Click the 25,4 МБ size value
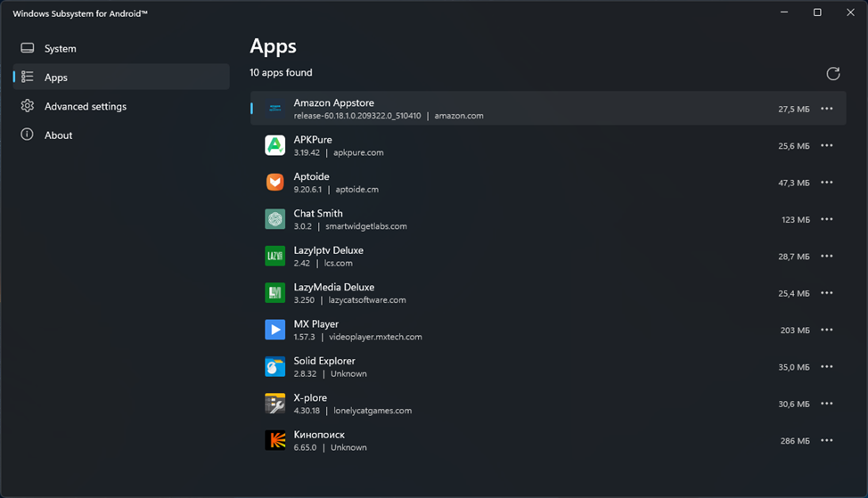Image resolution: width=868 pixels, height=498 pixels. (x=794, y=293)
